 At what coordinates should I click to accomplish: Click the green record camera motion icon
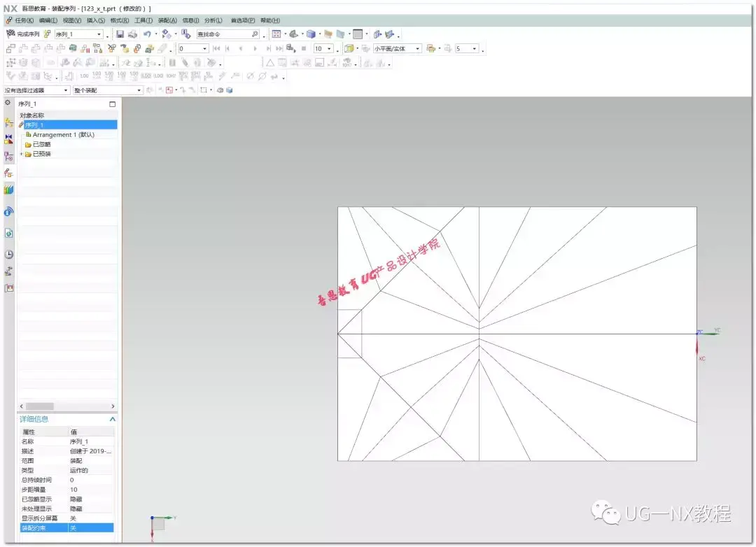coord(73,48)
